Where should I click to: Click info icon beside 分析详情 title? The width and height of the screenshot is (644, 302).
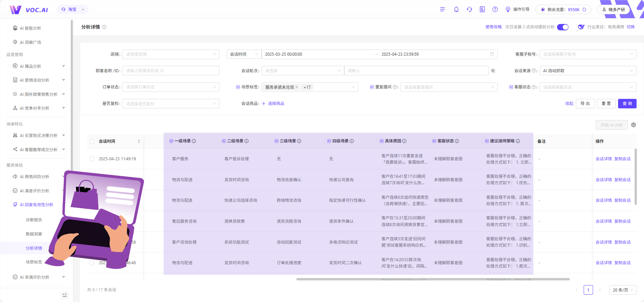104,27
